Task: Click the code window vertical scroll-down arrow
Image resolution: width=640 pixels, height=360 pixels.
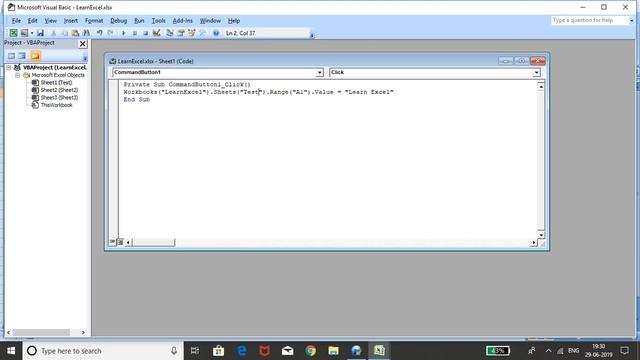Action: [x=541, y=235]
